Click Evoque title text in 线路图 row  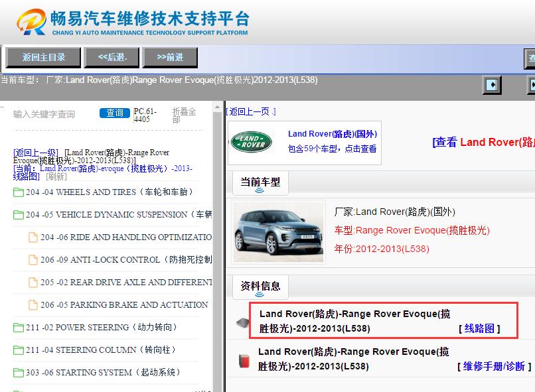(355, 321)
